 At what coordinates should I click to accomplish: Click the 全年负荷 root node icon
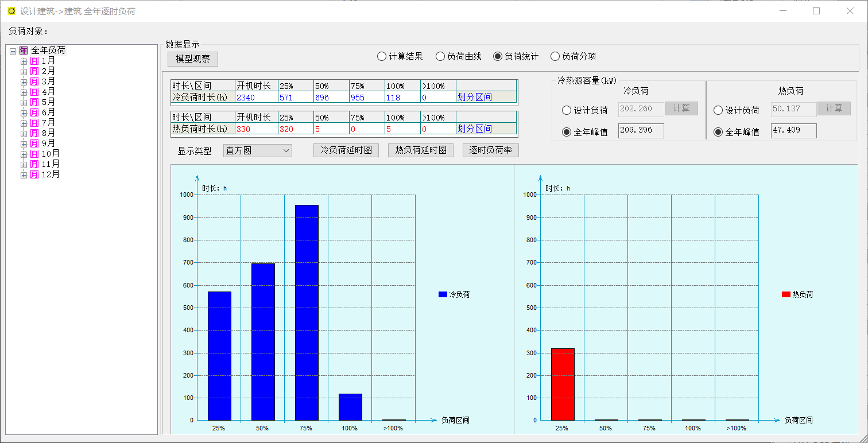point(24,50)
